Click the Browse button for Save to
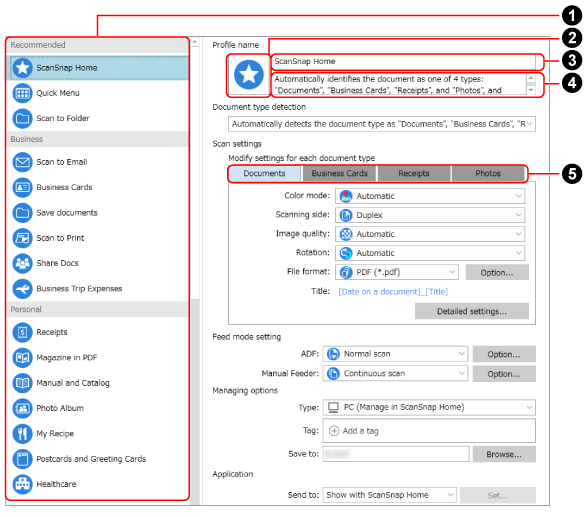 [504, 454]
